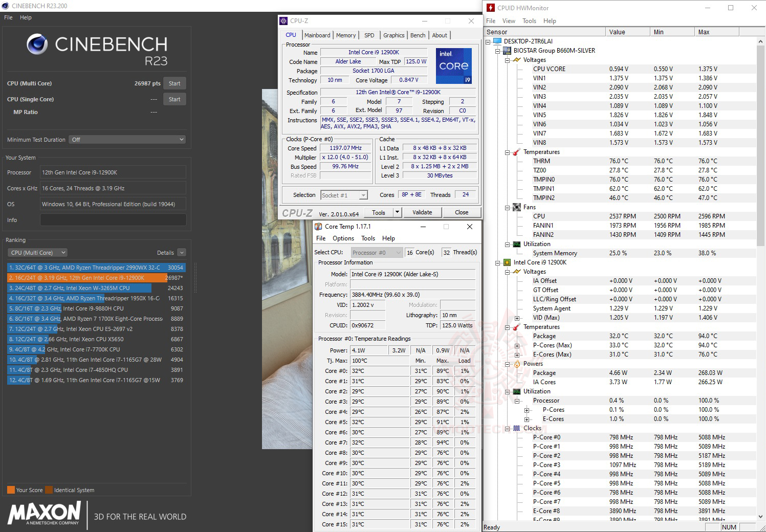Start the CPU (Single Core) test

(174, 99)
